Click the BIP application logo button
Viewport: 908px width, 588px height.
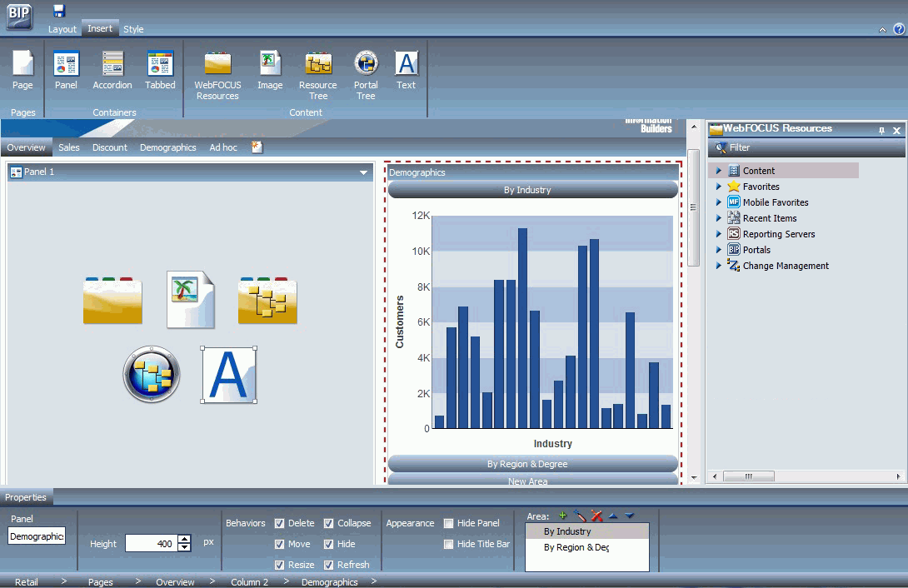[20, 17]
